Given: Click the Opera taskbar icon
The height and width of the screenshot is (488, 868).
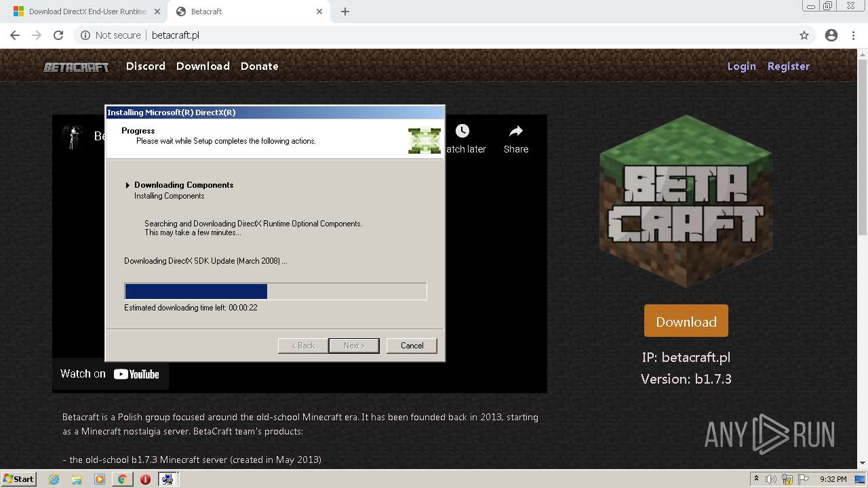Looking at the screenshot, I should point(145,479).
